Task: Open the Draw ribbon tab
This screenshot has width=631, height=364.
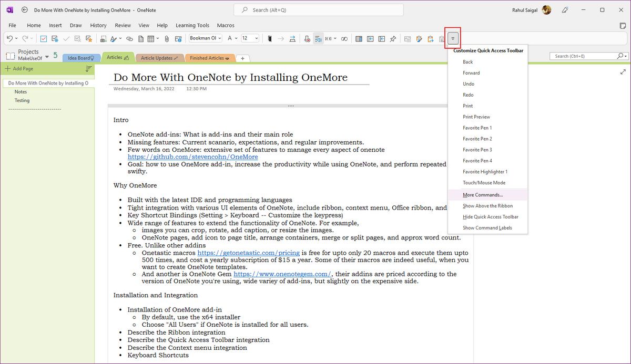Action: 75,25
